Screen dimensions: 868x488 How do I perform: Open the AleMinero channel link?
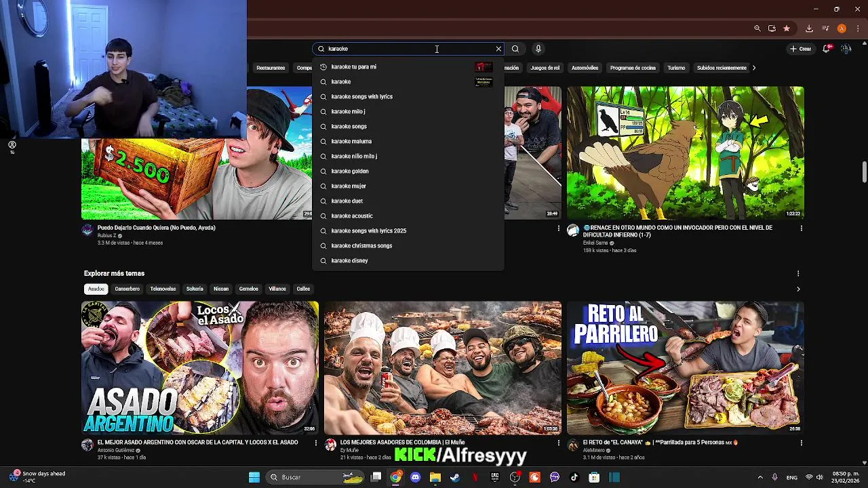coord(594,450)
